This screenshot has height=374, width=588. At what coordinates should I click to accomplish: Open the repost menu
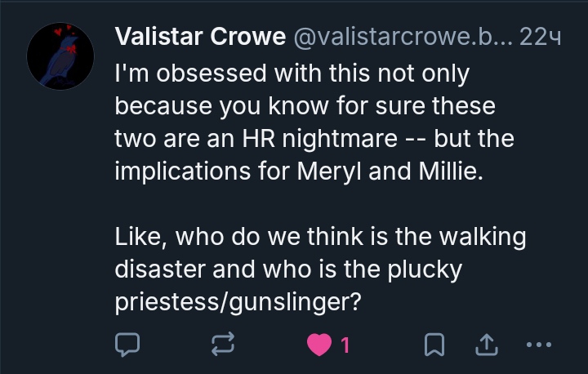222,345
